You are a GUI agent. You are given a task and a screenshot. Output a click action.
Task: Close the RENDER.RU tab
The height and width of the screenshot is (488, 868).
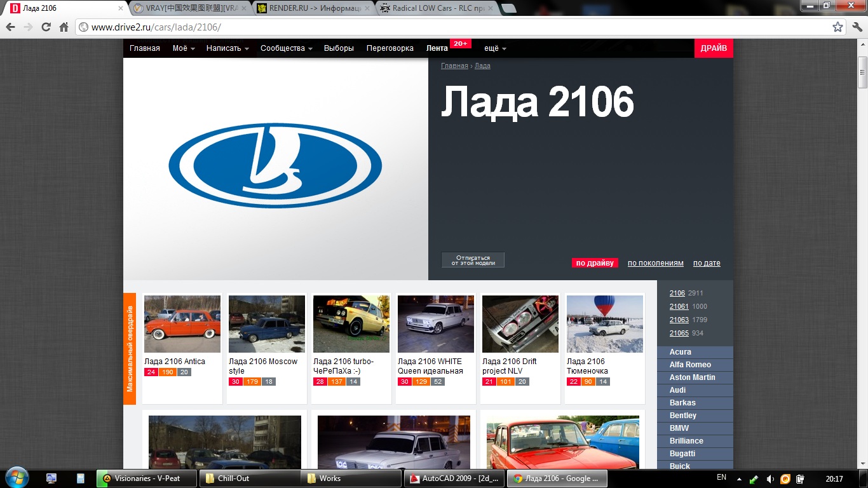pyautogui.click(x=367, y=8)
